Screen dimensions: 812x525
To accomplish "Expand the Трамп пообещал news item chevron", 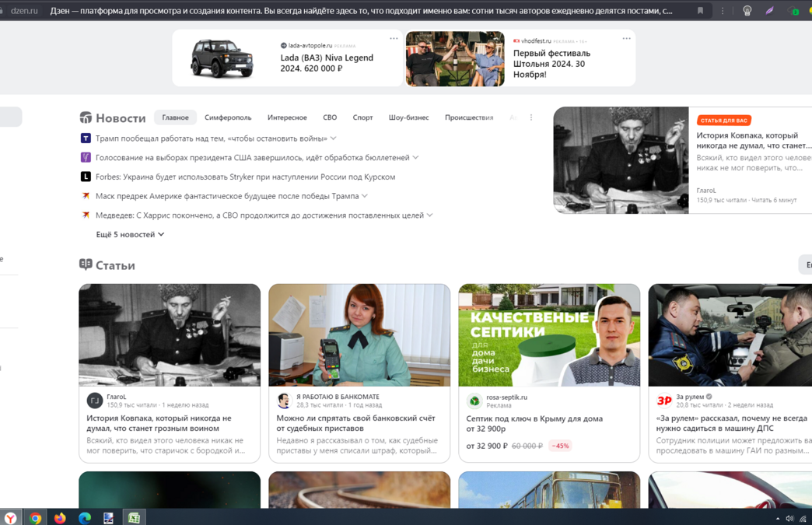I will coord(334,138).
